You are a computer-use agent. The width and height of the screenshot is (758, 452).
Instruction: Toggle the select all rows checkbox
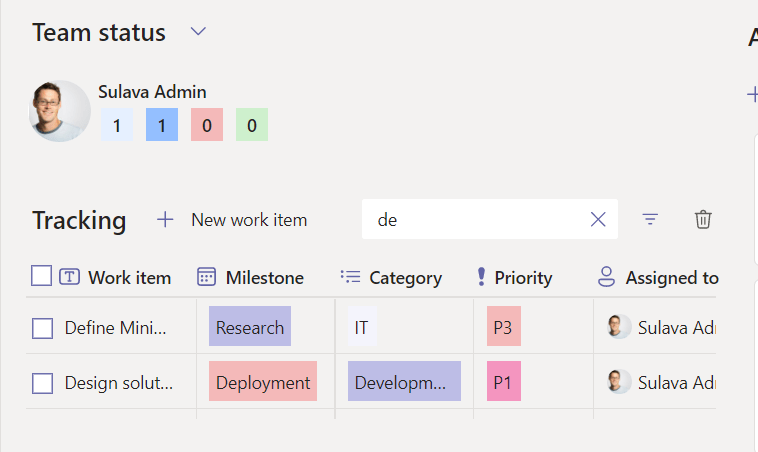tap(41, 276)
